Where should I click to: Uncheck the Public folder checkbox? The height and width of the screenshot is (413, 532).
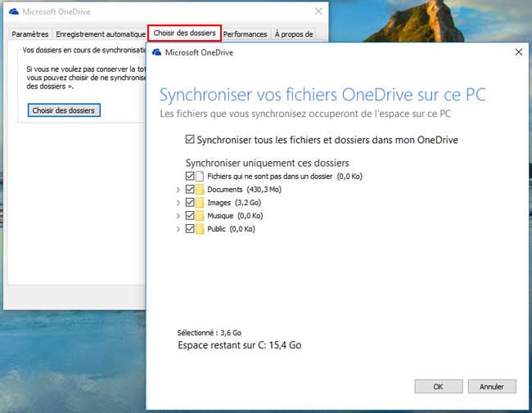point(190,228)
